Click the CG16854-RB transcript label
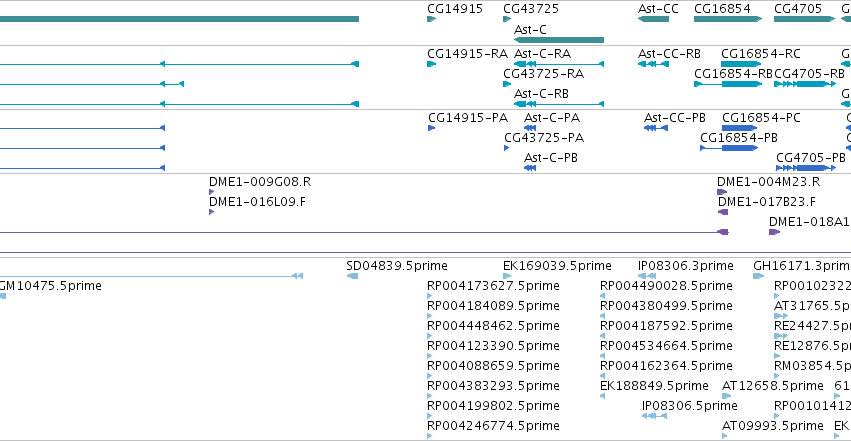This screenshot has height=441, width=851. 733,74
